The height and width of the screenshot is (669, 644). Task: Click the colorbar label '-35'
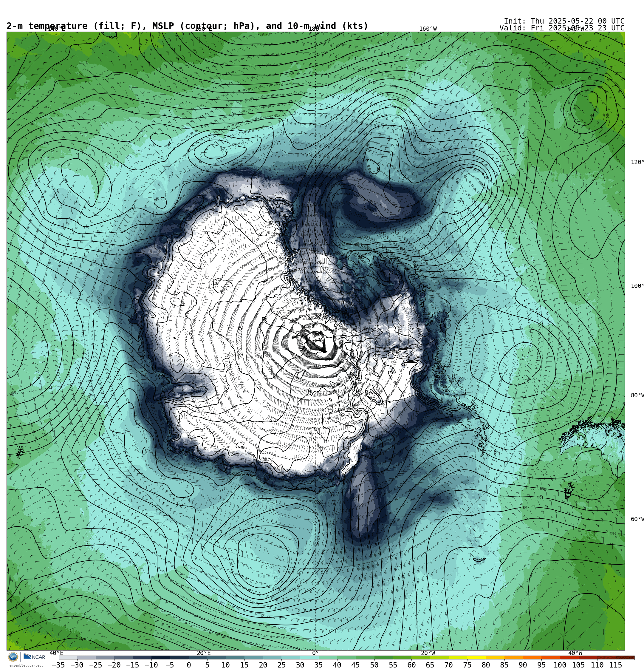click(x=58, y=665)
